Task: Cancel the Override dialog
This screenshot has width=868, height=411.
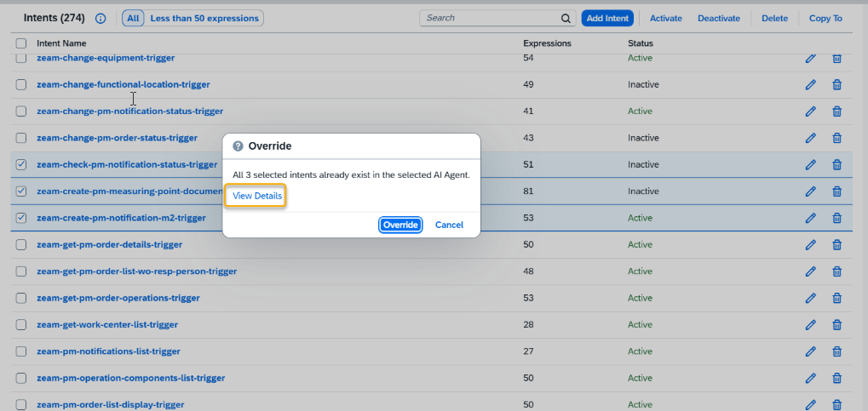Action: coord(449,225)
